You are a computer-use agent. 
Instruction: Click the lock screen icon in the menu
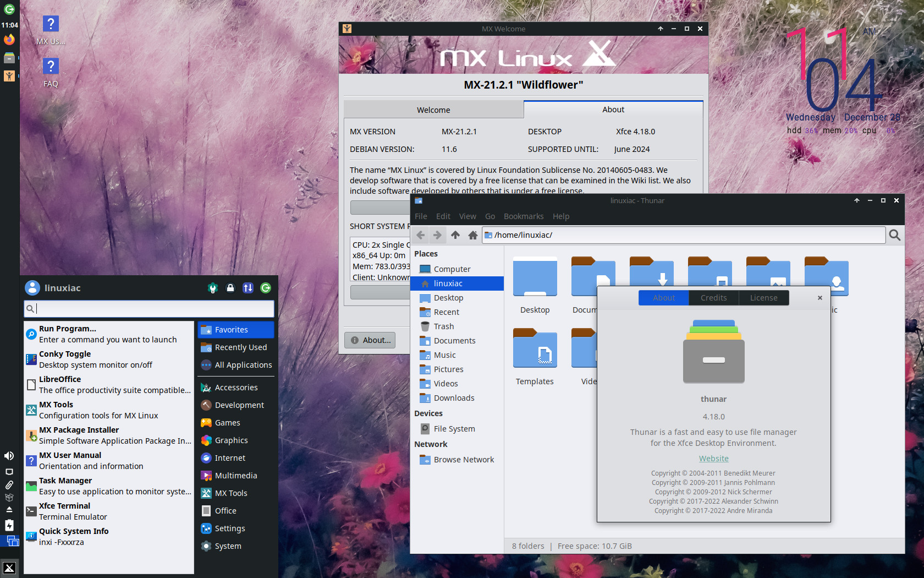(x=230, y=288)
